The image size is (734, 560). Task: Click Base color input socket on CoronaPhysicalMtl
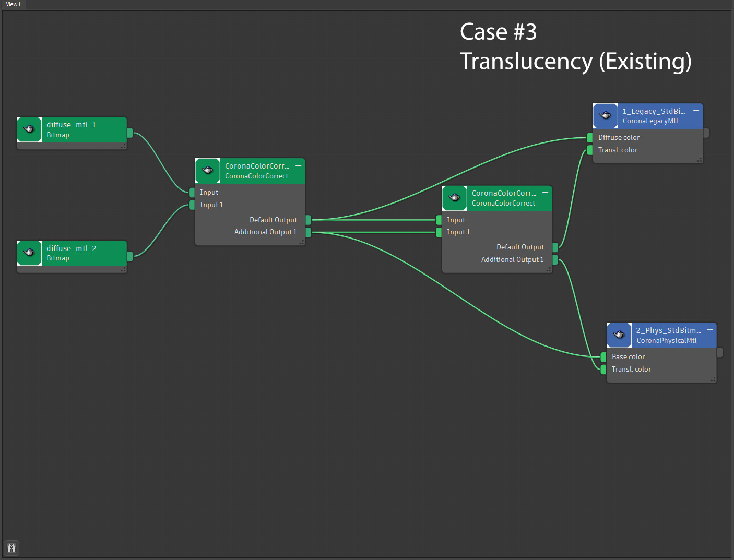[603, 357]
